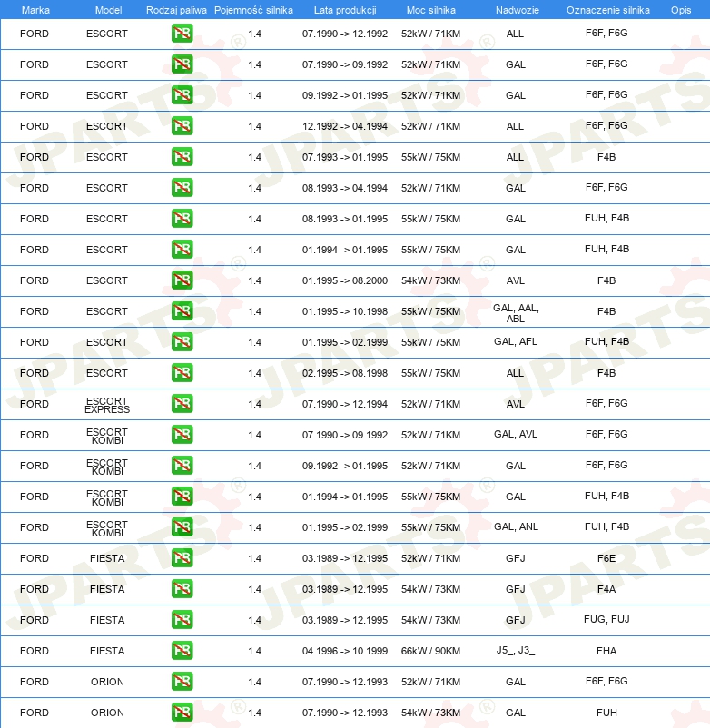This screenshot has width=710, height=728.
Task: Select date range 02.1995 -> 08.1998
Action: [x=345, y=373]
